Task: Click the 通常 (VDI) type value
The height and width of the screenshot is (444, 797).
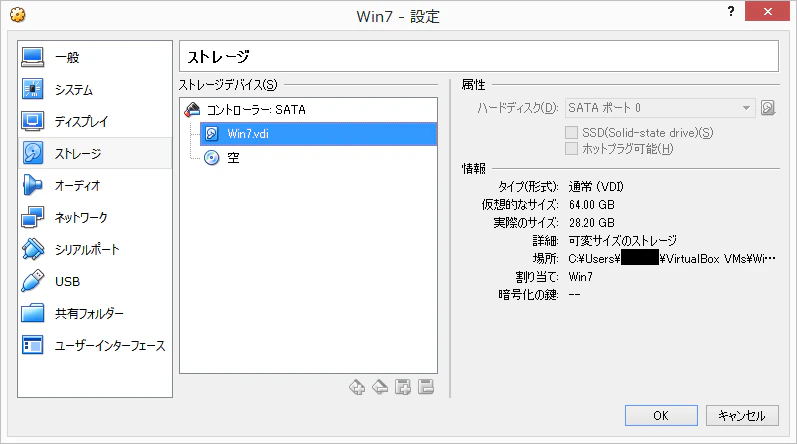Action: [x=596, y=186]
